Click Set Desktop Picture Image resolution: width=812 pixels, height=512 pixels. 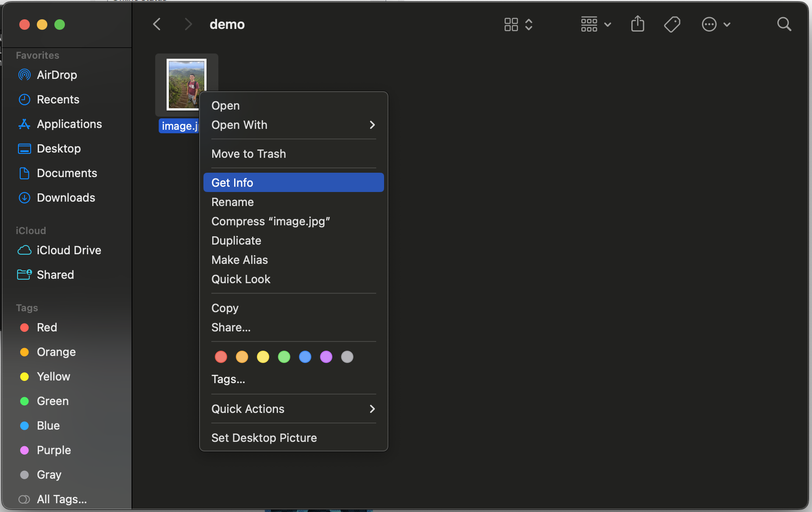[264, 438]
